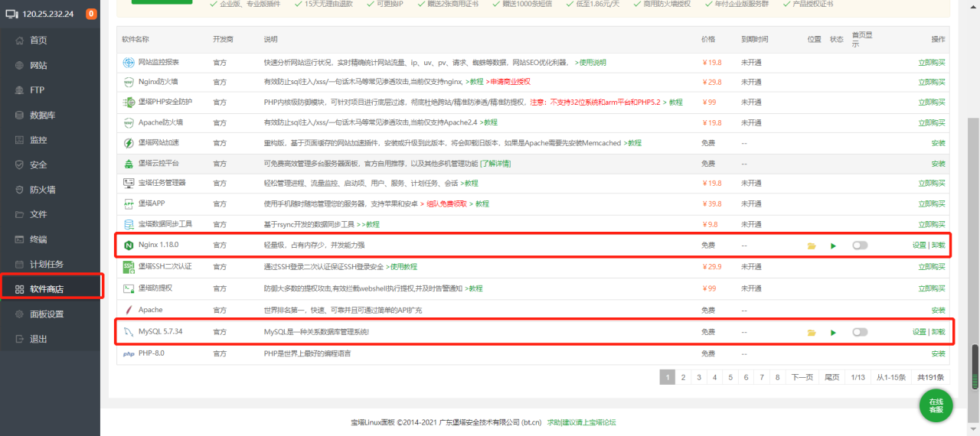Screen dimensions: 980x436
Task: Click 安装 for 堡塔云控平台
Action: [938, 164]
